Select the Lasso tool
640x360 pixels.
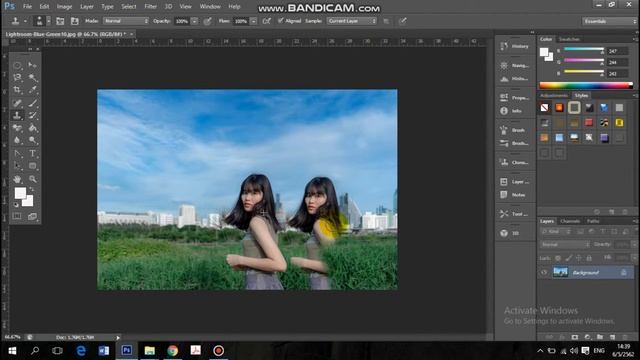17,77
